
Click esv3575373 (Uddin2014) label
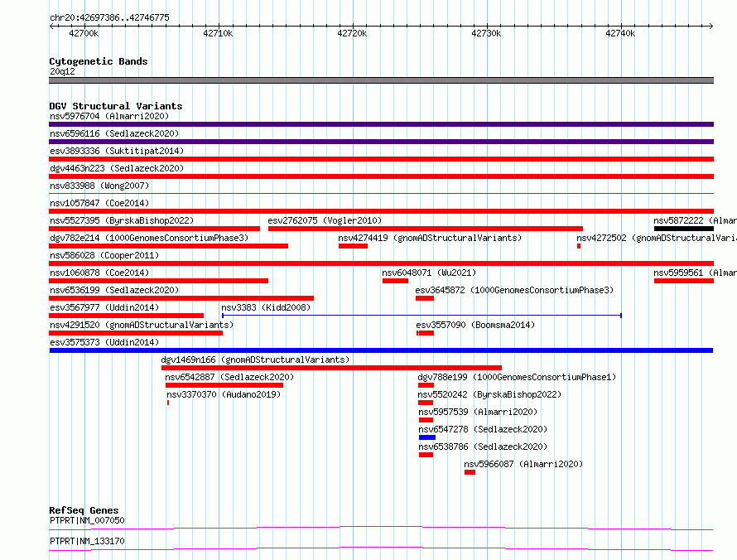[x=104, y=342]
